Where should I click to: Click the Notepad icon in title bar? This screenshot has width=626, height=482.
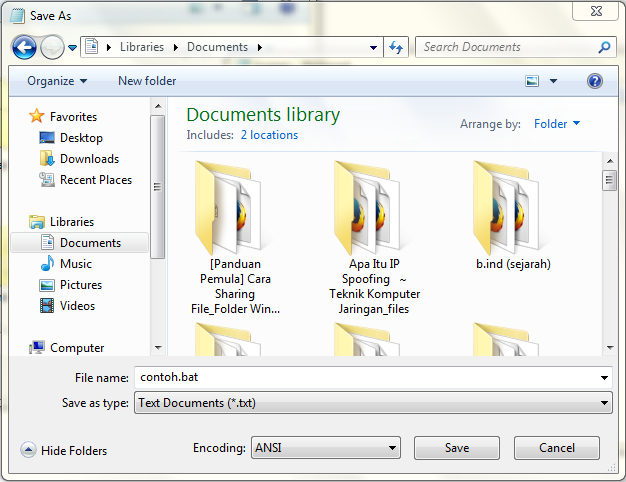click(17, 16)
